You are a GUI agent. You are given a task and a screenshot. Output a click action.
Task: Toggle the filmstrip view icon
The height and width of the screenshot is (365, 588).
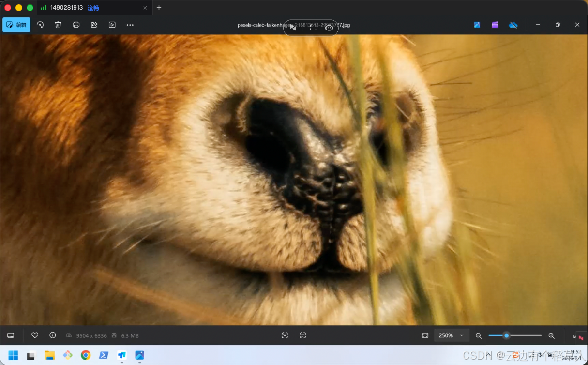tap(11, 335)
